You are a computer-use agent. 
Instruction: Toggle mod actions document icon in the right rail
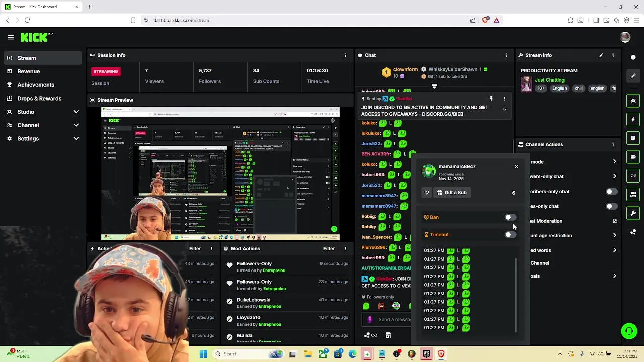tap(633, 138)
